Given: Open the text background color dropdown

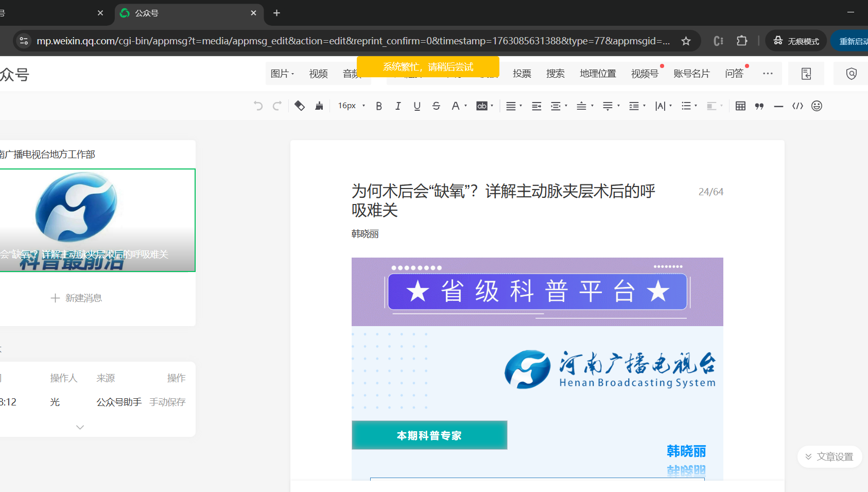Looking at the screenshot, I should tap(484, 106).
